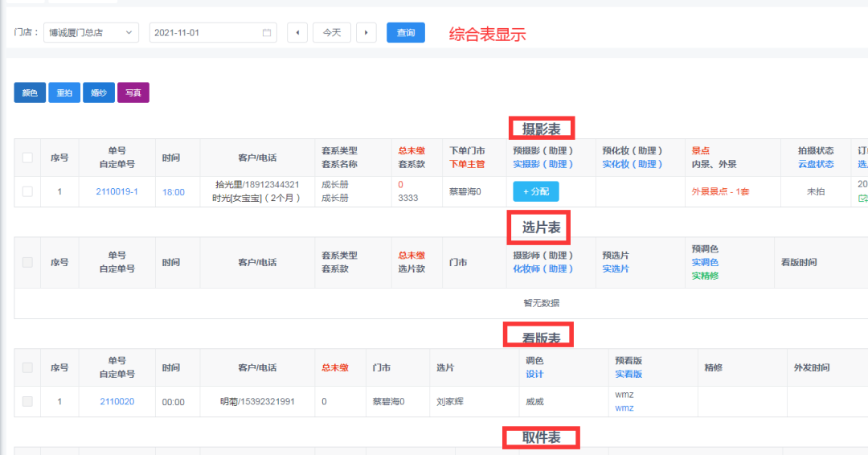Click 实调色 header link

click(705, 262)
